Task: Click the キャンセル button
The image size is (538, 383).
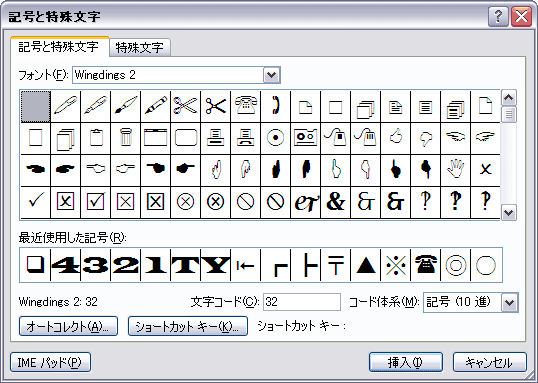Action: pyautogui.click(x=490, y=362)
